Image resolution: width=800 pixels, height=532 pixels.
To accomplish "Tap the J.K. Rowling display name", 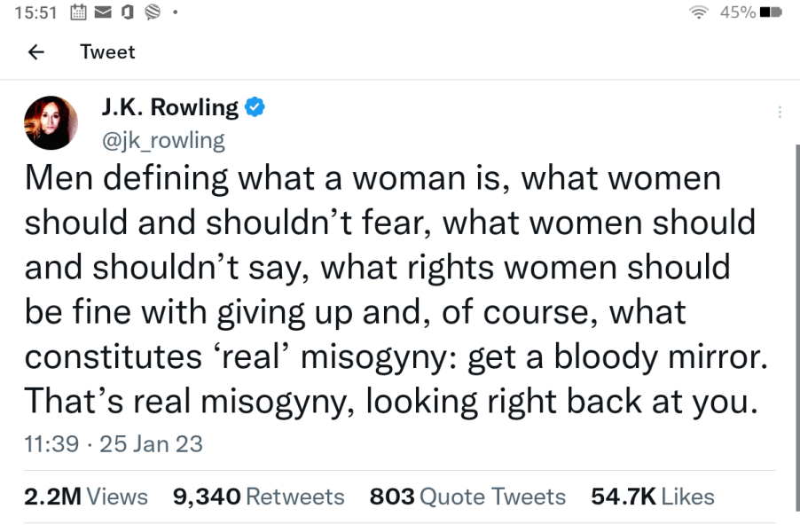I will pyautogui.click(x=173, y=106).
